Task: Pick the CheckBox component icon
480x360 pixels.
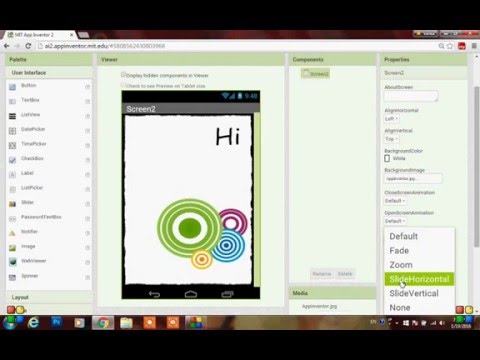Action: (x=12, y=160)
